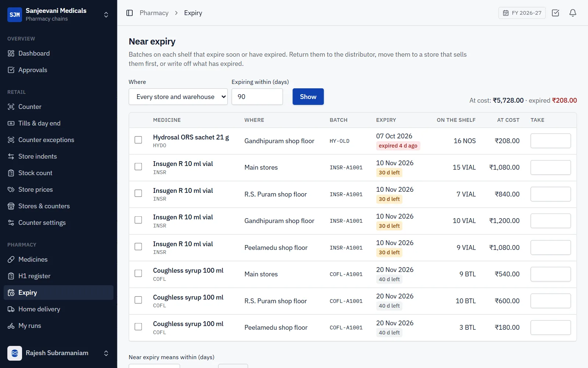Click the FY 2026-27 calendar icon

(506, 13)
